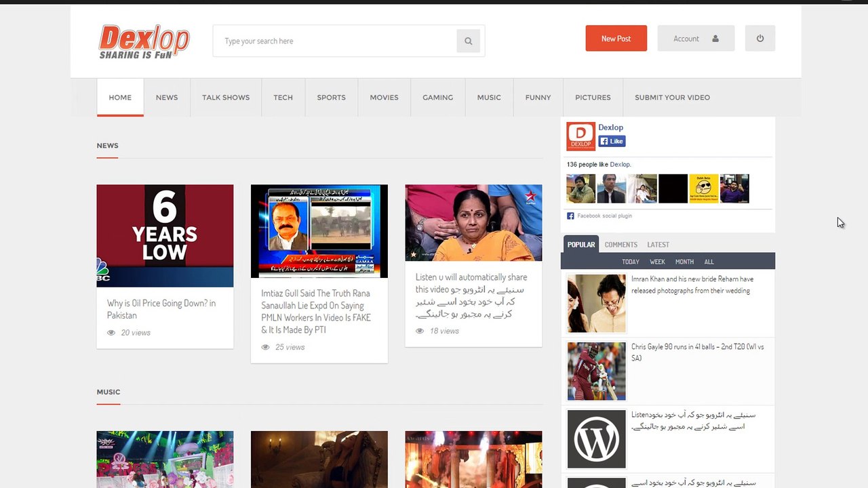Open the News menu item

pyautogui.click(x=167, y=98)
